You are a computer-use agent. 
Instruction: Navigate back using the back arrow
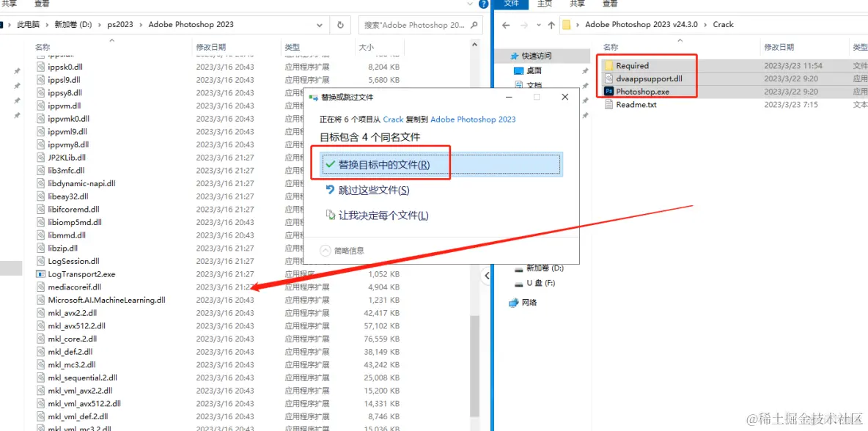505,24
